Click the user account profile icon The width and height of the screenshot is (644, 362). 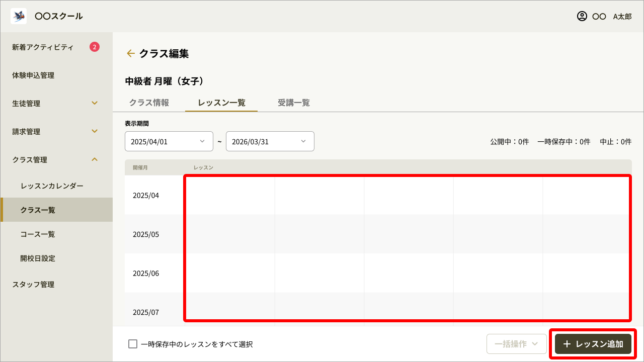(582, 16)
